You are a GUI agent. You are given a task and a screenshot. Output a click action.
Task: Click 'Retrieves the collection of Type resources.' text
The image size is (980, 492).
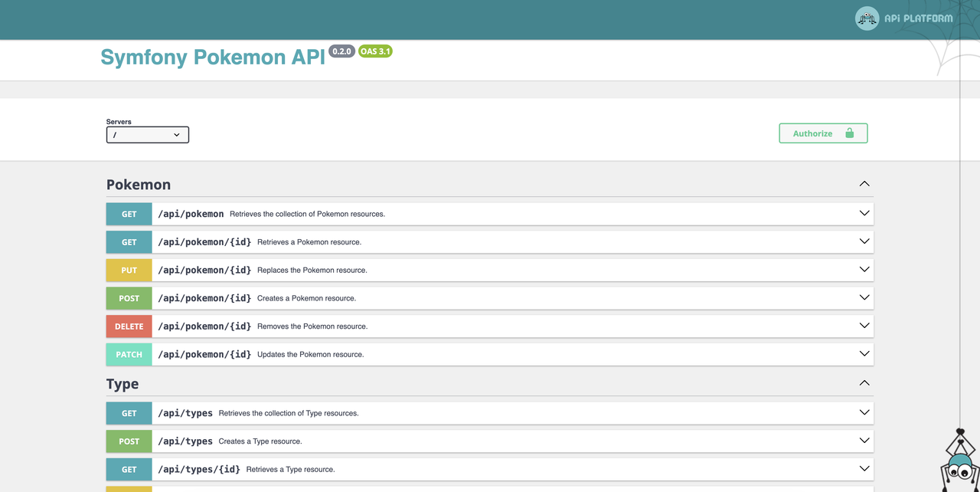(x=289, y=413)
